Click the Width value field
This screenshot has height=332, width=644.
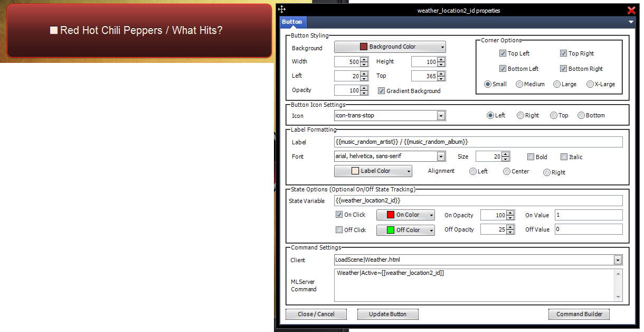click(347, 62)
